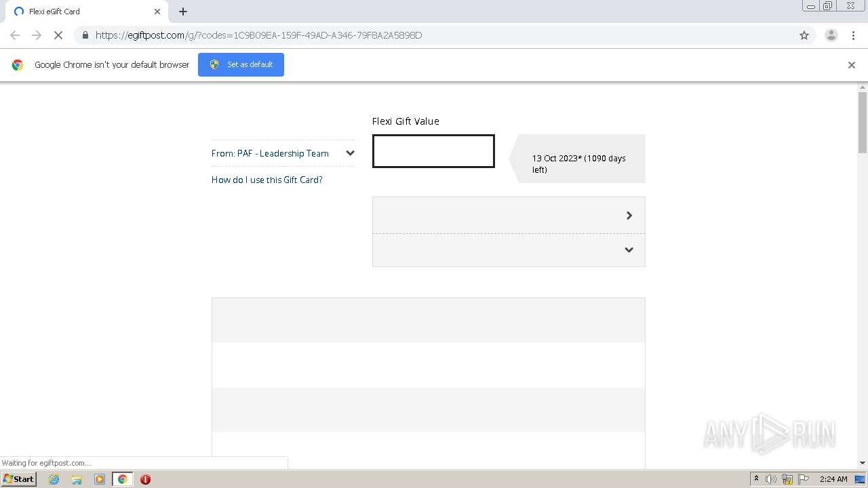View site security lock info

(x=85, y=35)
